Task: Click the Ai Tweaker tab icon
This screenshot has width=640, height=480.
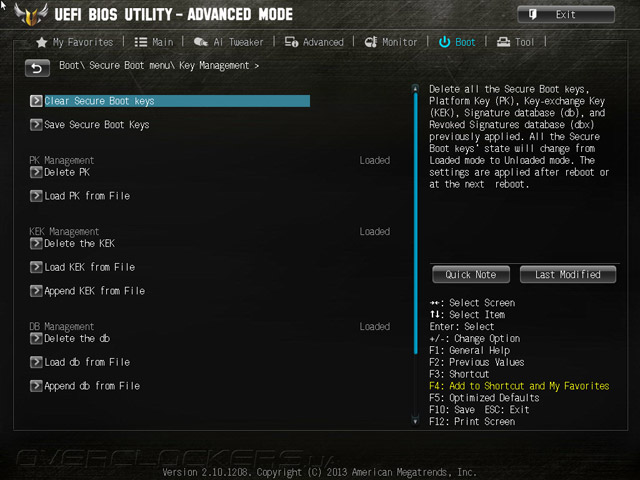Action: pos(200,42)
